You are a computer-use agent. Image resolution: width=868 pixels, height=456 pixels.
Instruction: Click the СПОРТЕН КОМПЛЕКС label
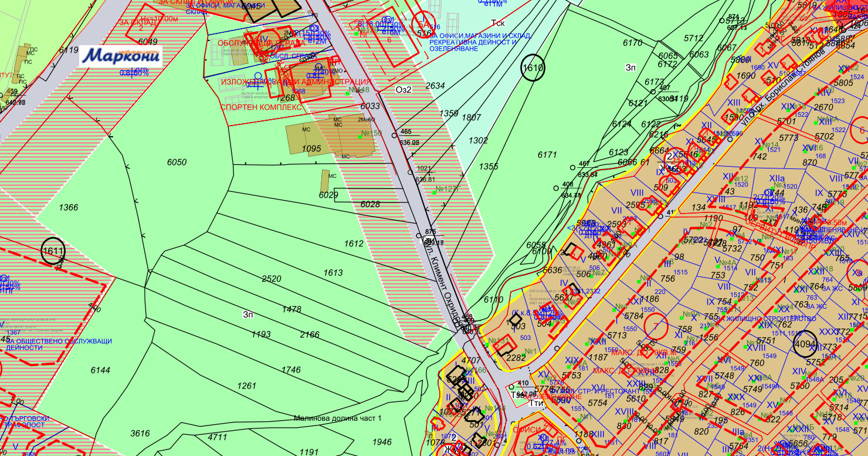pos(261,107)
